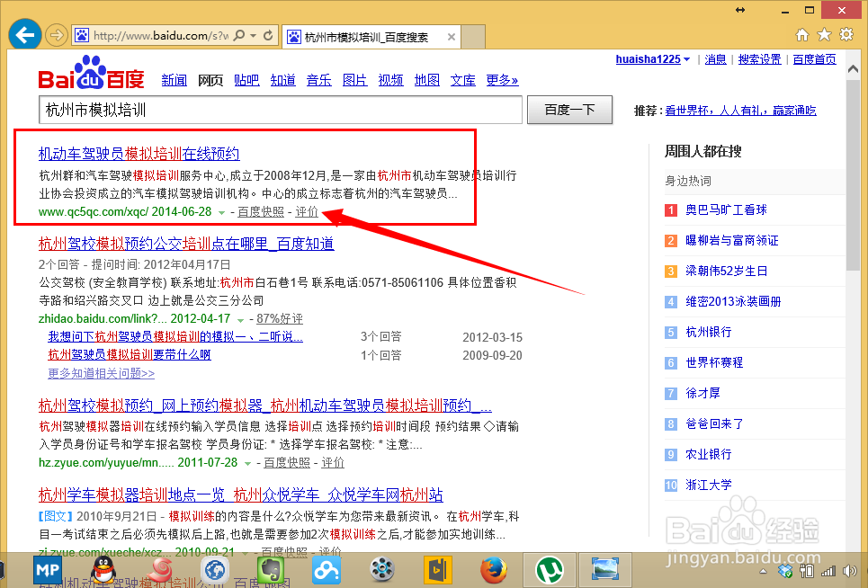Open the address bar dropdown arrow

253,36
